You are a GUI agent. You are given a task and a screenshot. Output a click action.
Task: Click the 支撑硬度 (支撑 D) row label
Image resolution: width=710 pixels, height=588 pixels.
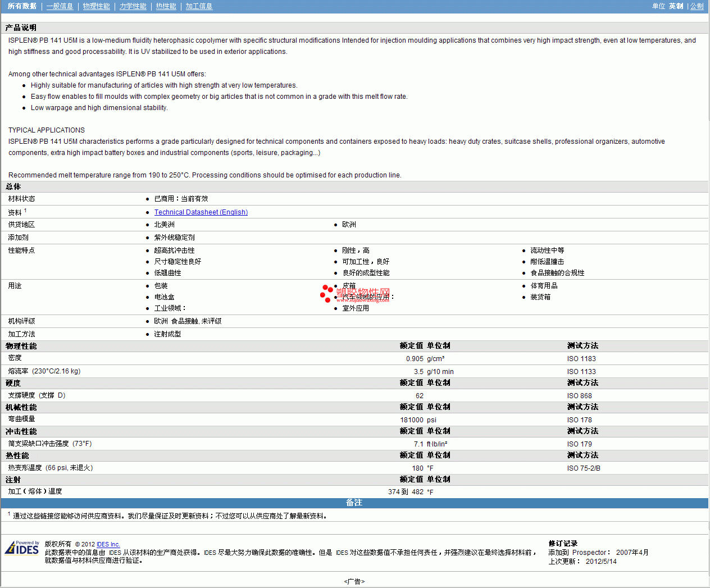[37, 395]
